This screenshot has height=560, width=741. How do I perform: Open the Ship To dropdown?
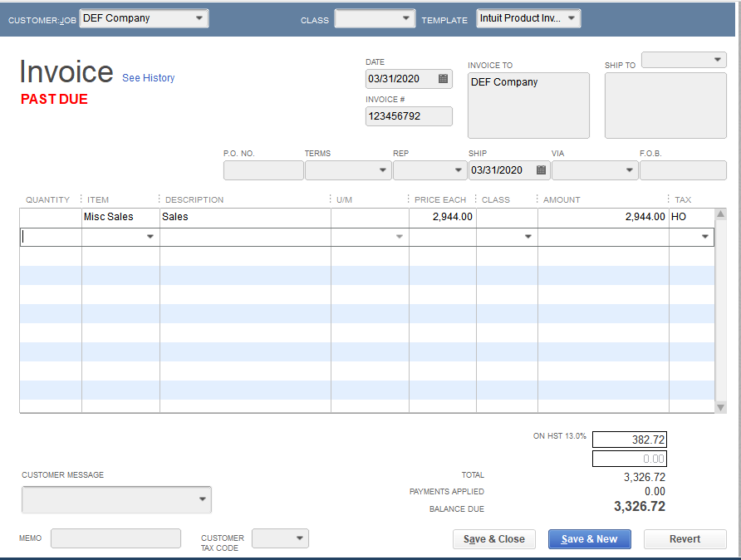[x=718, y=60]
